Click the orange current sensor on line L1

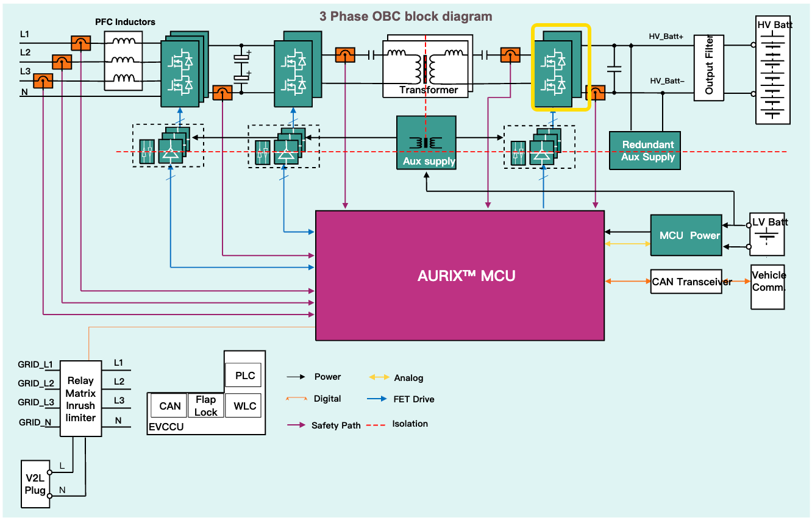coord(80,43)
